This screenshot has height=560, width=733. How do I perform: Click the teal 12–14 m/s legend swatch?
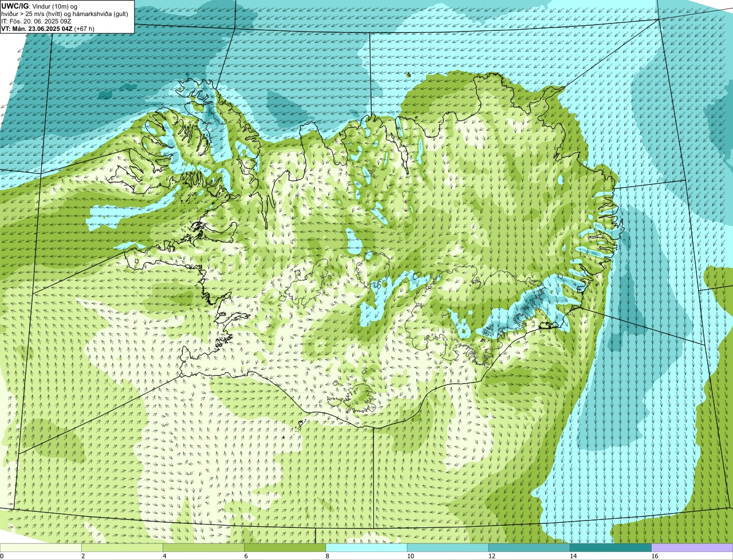point(529,547)
